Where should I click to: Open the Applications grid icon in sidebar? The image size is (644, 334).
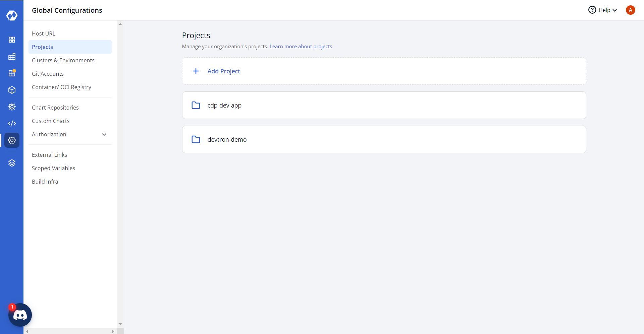pyautogui.click(x=12, y=40)
